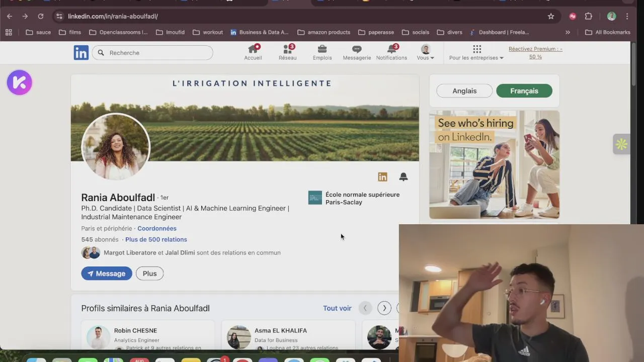The image size is (644, 362).
Task: Open All Bookmarks folder
Action: [608, 32]
